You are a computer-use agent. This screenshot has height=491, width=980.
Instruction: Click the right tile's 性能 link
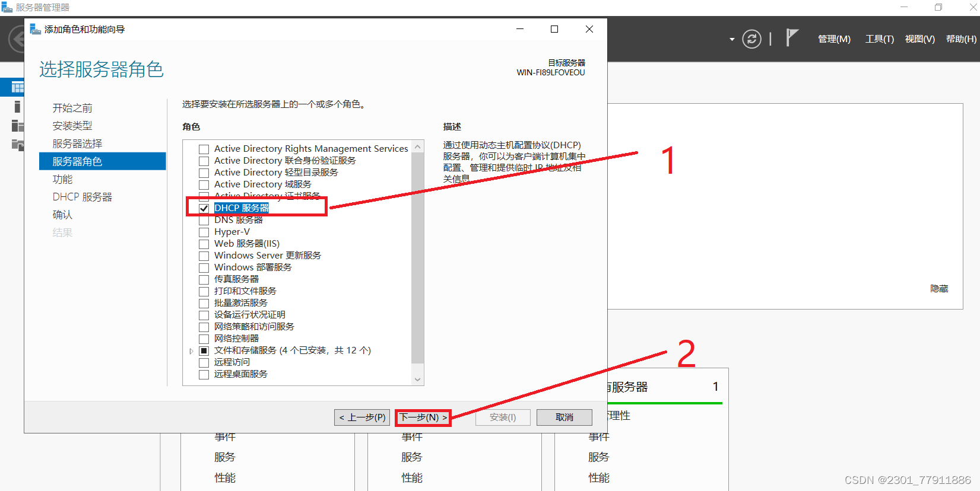[x=598, y=478]
